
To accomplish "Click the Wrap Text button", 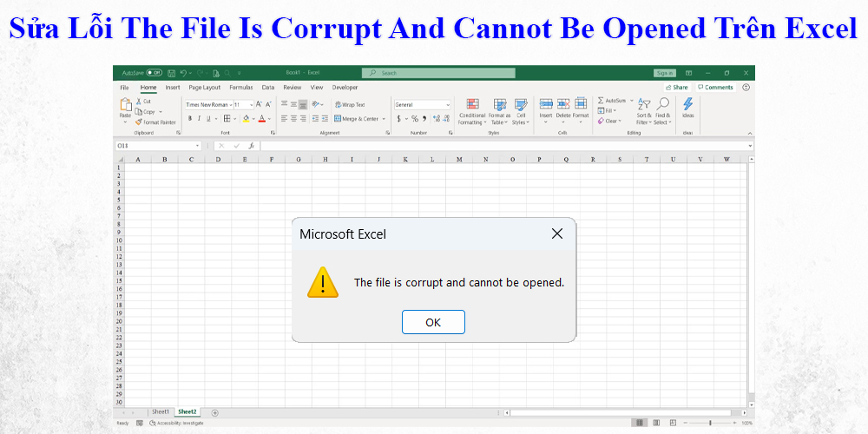I will [348, 104].
